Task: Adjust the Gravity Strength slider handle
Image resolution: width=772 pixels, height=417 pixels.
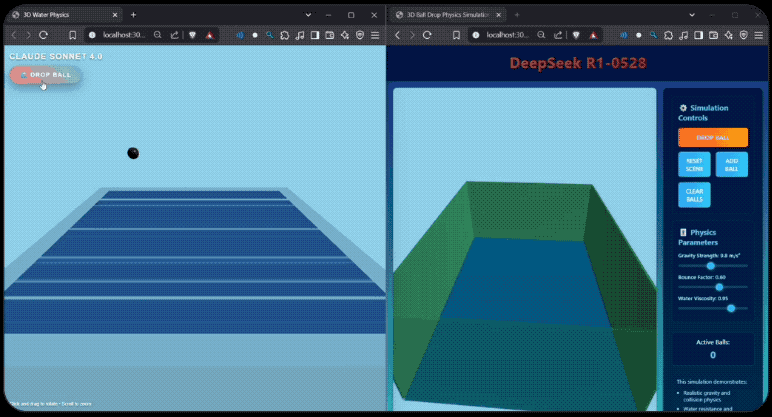Action: (x=710, y=266)
